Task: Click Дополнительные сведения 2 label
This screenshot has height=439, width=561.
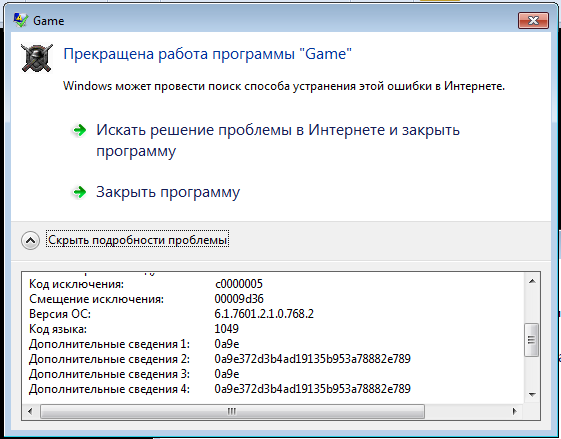Action: click(x=109, y=359)
